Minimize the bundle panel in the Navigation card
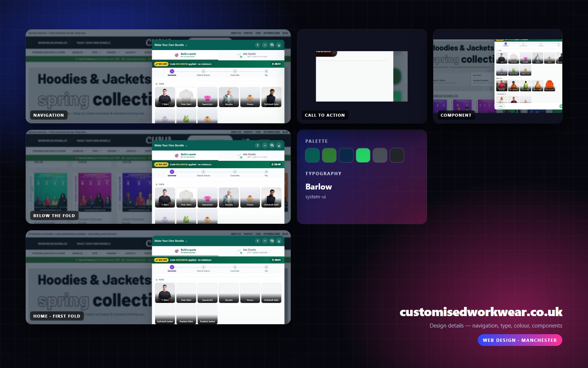Screen dimensions: 588x368 265,45
